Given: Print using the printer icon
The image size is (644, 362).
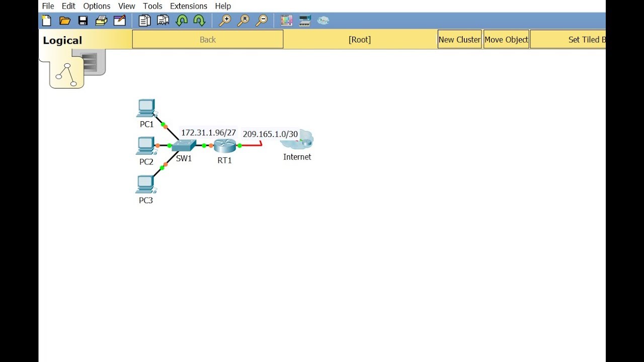Looking at the screenshot, I should (101, 21).
